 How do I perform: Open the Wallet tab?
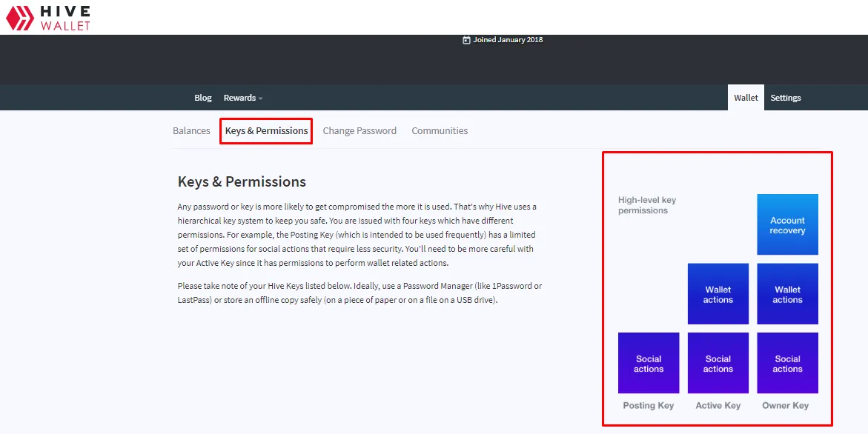[x=746, y=98]
